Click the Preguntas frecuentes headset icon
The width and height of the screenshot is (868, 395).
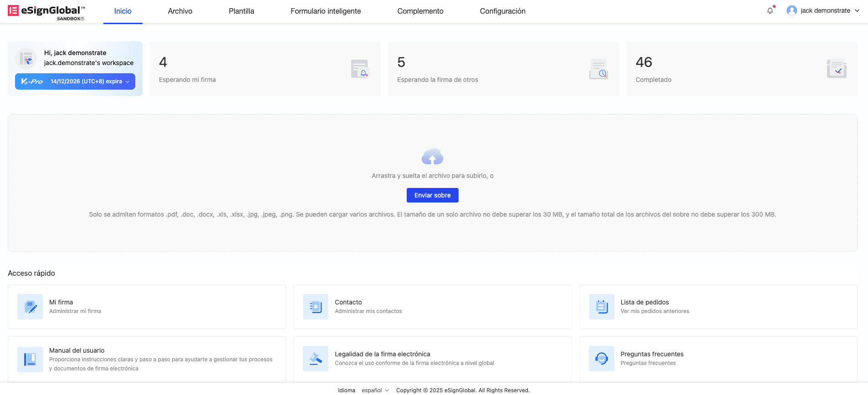pos(601,359)
